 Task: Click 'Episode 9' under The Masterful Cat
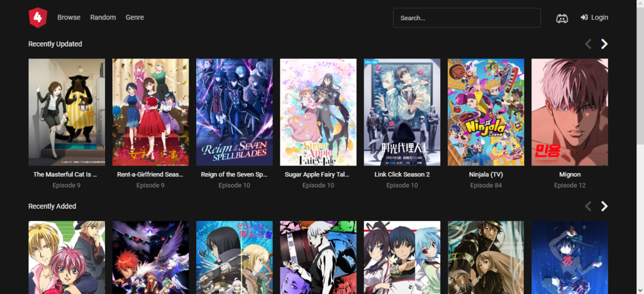click(x=67, y=186)
